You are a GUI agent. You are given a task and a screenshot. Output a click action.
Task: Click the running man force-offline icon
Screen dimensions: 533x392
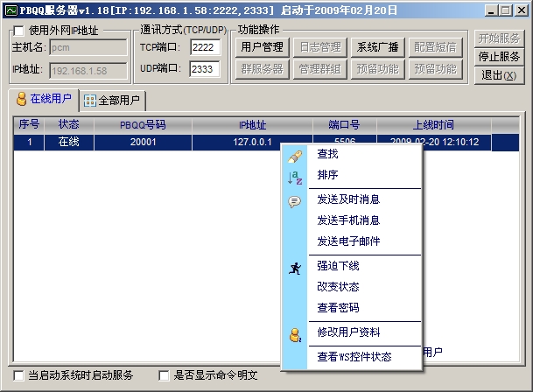[x=295, y=269]
